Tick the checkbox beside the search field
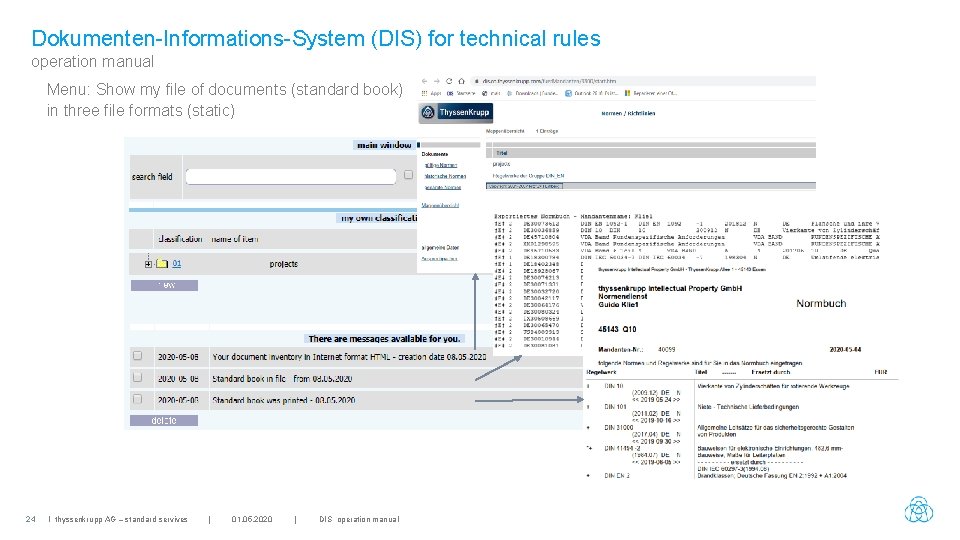The image size is (960, 540). click(x=408, y=175)
